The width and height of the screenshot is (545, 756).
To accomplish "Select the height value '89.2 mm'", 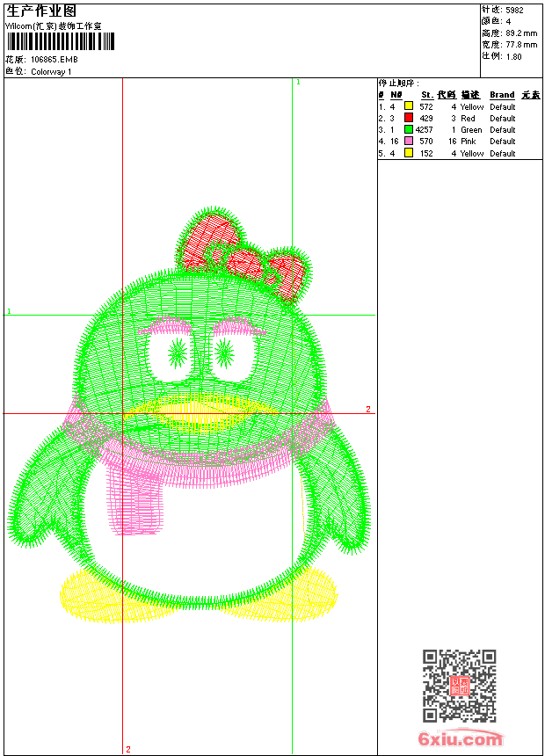I will click(521, 33).
